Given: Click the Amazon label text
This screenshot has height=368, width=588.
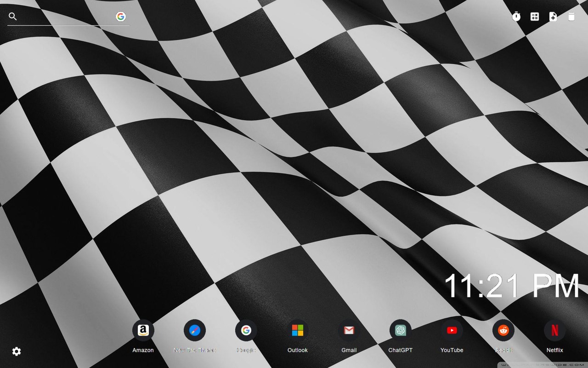Looking at the screenshot, I should (143, 350).
